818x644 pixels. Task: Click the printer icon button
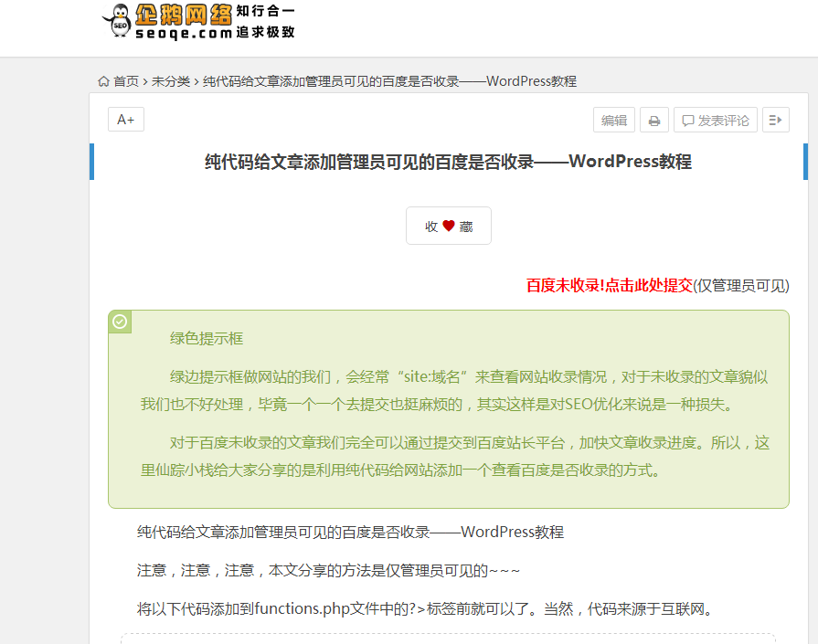coord(653,121)
